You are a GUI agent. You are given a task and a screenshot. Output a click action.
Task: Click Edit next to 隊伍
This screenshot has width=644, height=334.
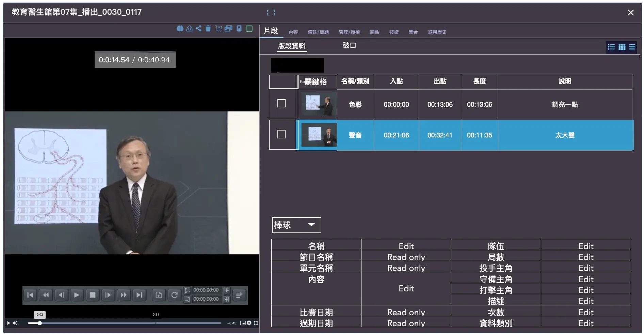pyautogui.click(x=585, y=246)
